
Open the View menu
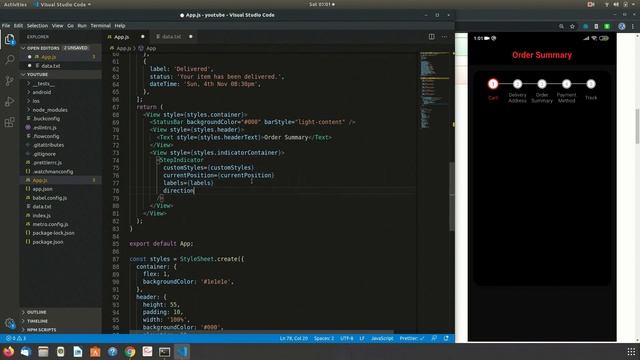tap(58, 26)
